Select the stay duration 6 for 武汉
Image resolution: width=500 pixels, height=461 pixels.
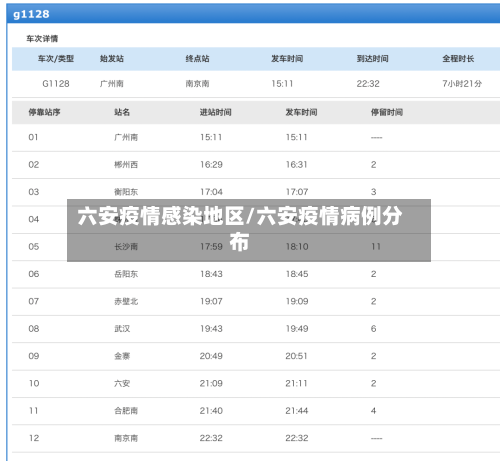click(x=374, y=329)
